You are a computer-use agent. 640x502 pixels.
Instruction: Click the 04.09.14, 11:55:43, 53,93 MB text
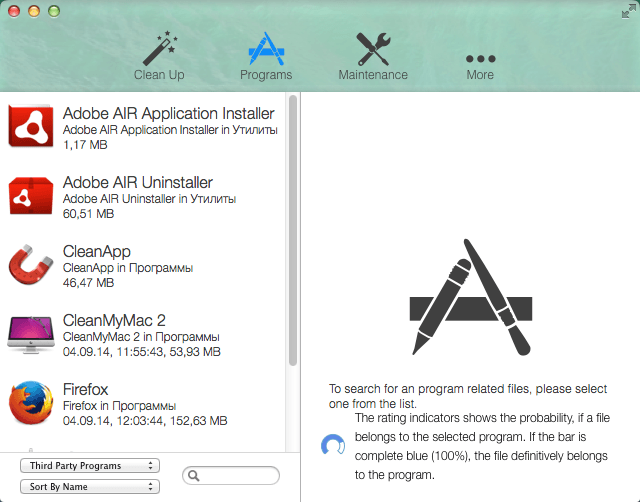click(x=142, y=352)
